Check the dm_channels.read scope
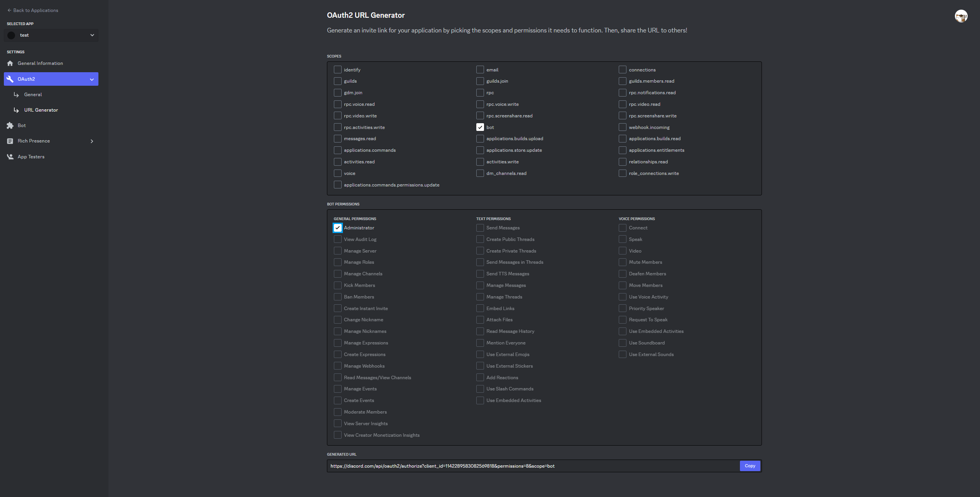This screenshot has height=497, width=980. [x=480, y=173]
